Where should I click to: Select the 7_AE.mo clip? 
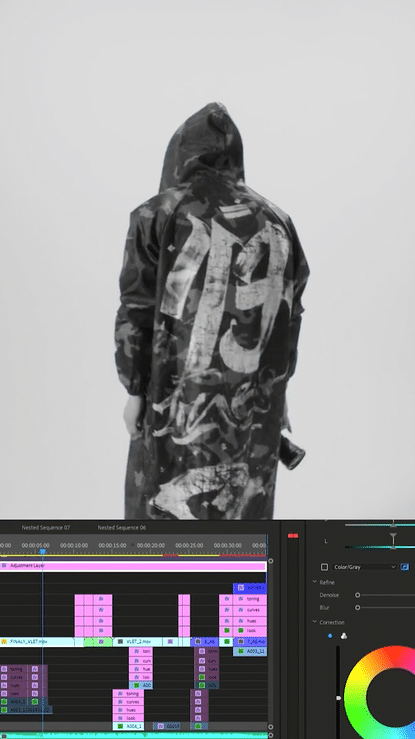[250, 641]
